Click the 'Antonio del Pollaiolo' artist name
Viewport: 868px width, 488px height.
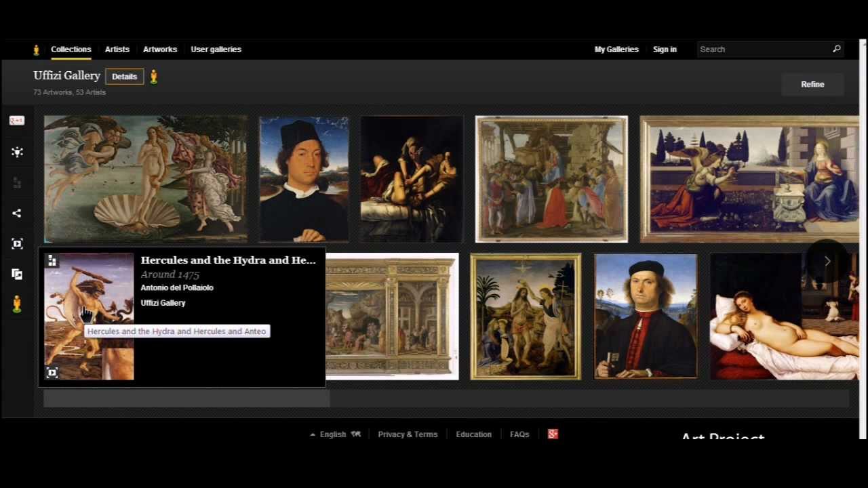(177, 287)
